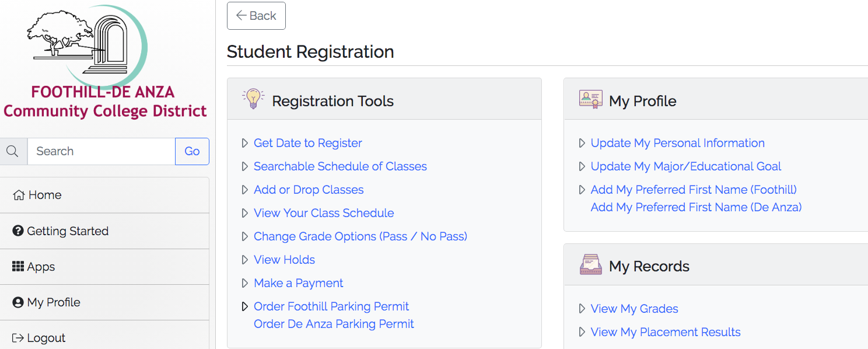Click the magnifying glass search icon
Image resolution: width=868 pixels, height=349 pixels.
coord(13,151)
